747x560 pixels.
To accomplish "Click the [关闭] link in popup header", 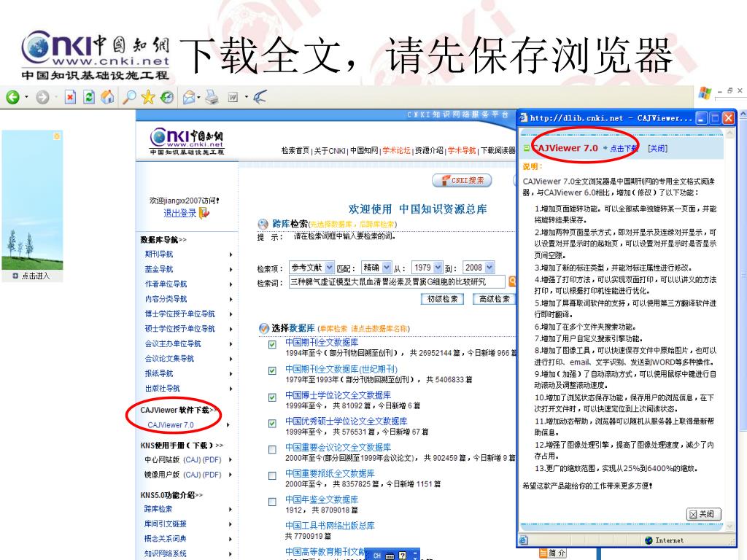I will coord(657,149).
